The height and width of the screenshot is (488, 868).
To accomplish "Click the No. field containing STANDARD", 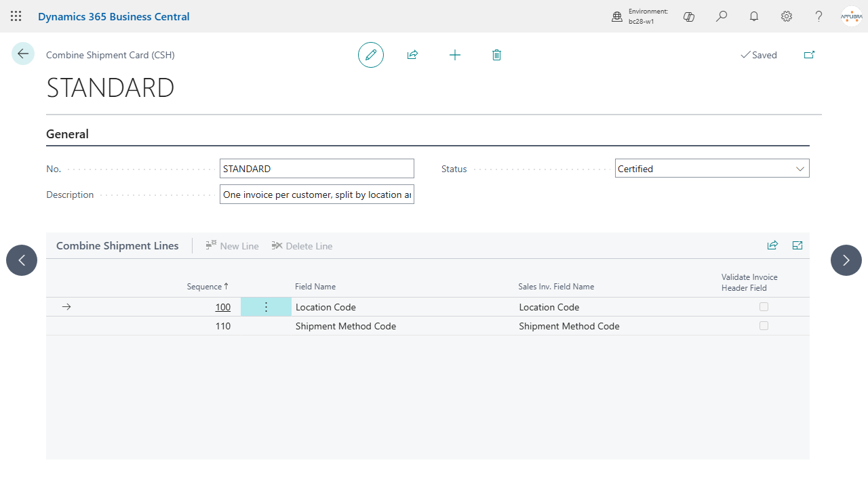I will pyautogui.click(x=317, y=169).
